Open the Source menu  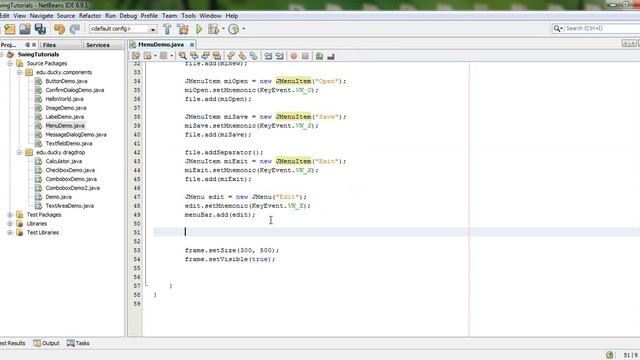coord(66,16)
